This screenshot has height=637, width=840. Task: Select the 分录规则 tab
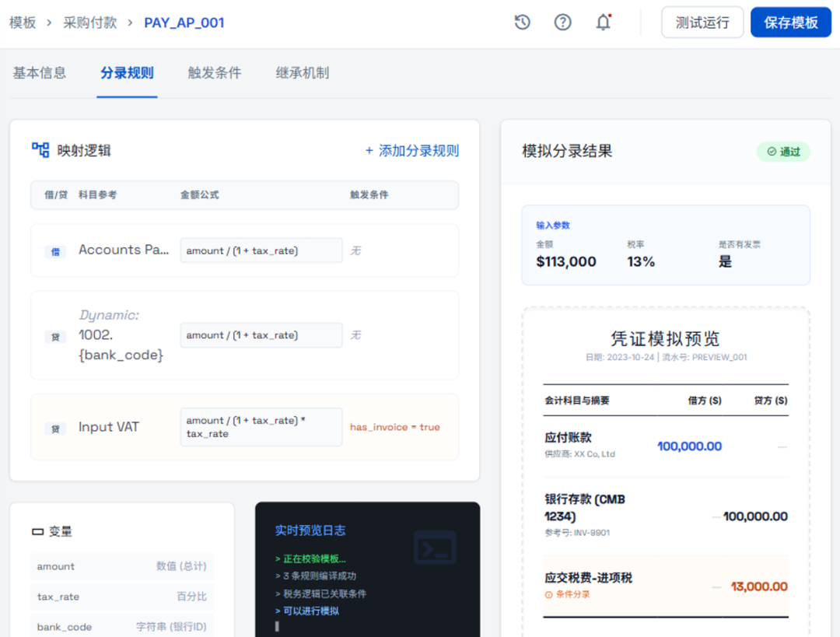[x=127, y=73]
